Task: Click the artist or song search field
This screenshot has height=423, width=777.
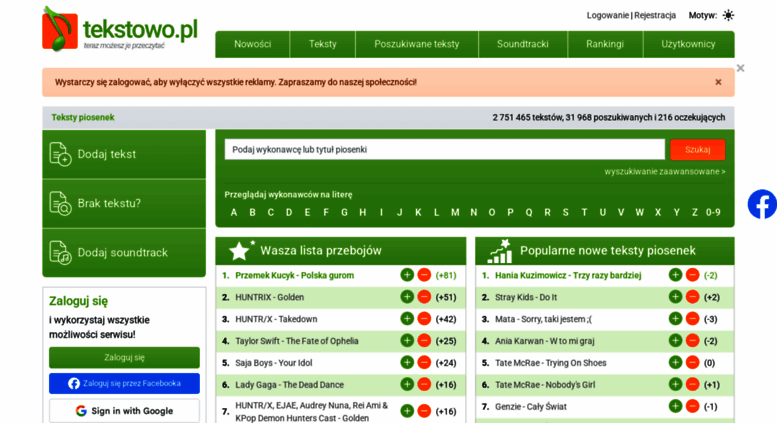Action: pyautogui.click(x=444, y=149)
